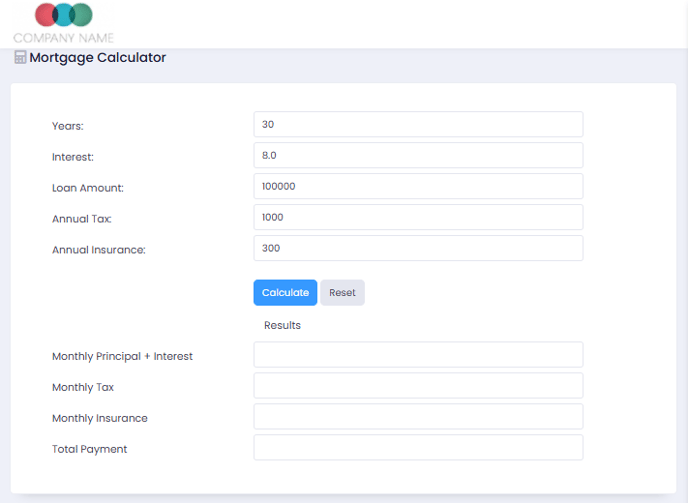Click the Results section label
This screenshot has width=688, height=503.
tap(282, 325)
